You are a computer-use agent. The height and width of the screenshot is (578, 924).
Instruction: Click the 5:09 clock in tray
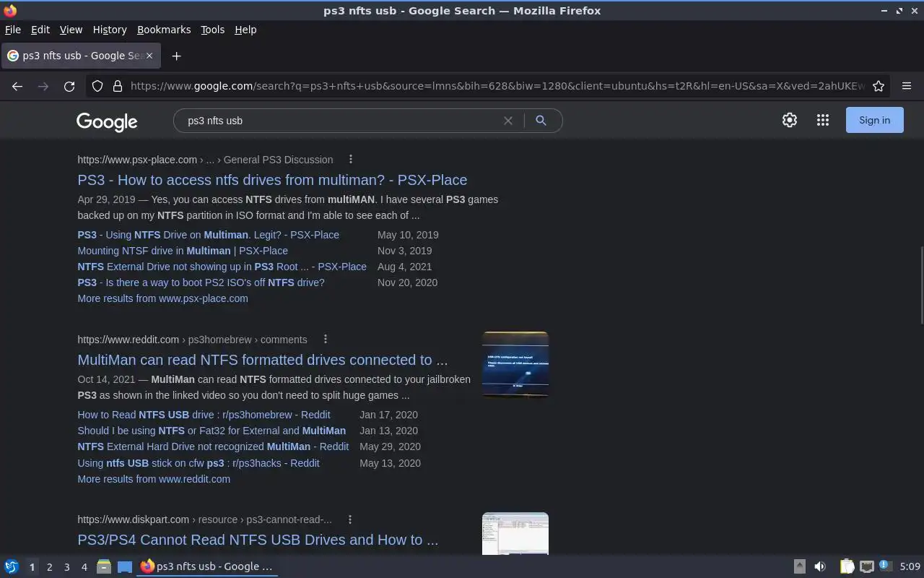[x=910, y=566]
